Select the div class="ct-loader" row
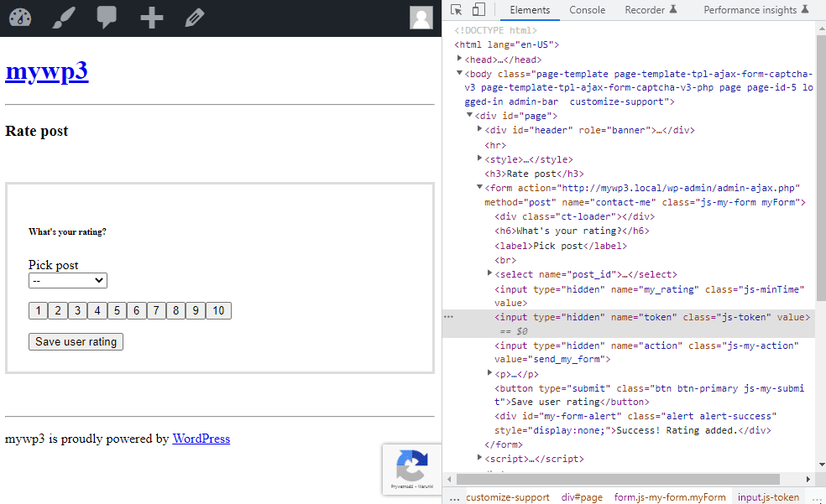The height and width of the screenshot is (504, 826). click(575, 216)
